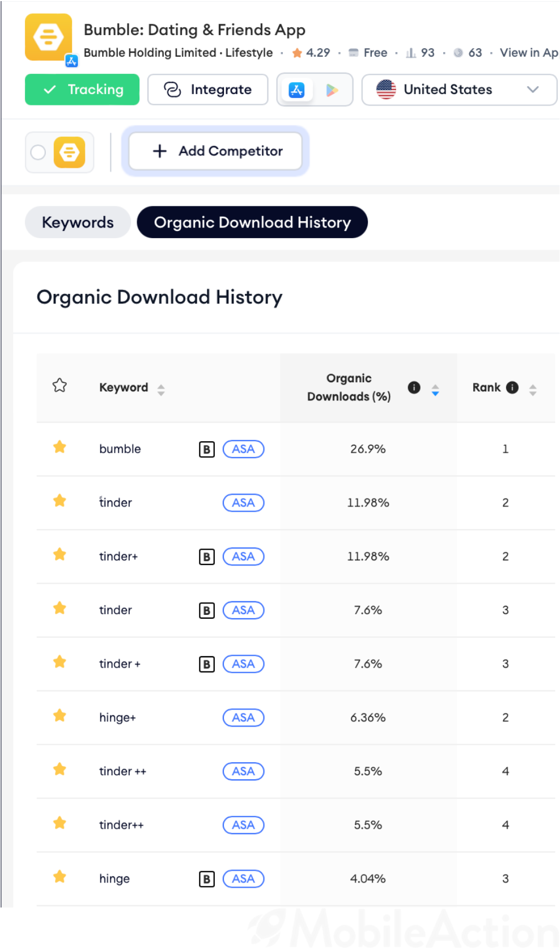Toggle the favorite star for tinder + 7.6% row
Viewport: 560px width, 950px height.
[x=60, y=662]
